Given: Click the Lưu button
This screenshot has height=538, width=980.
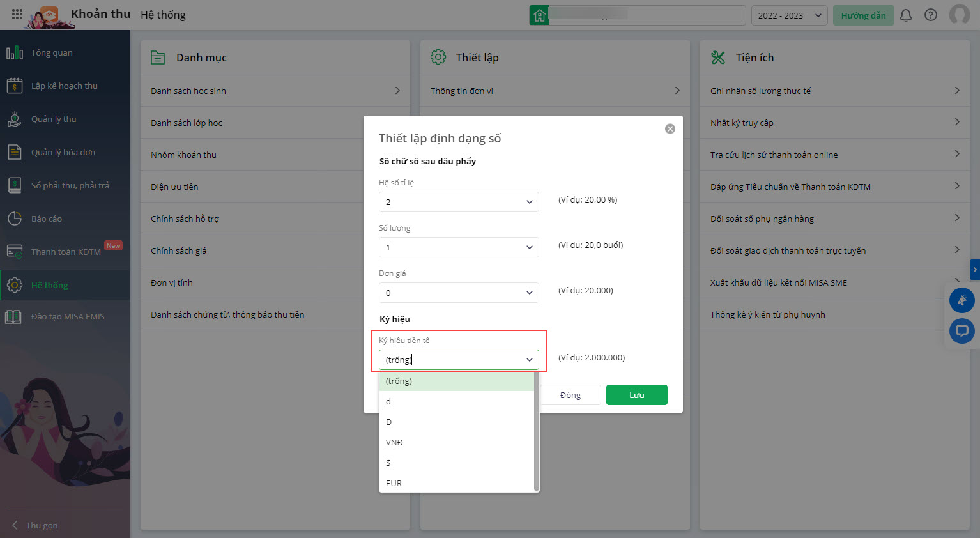Looking at the screenshot, I should click(x=636, y=395).
